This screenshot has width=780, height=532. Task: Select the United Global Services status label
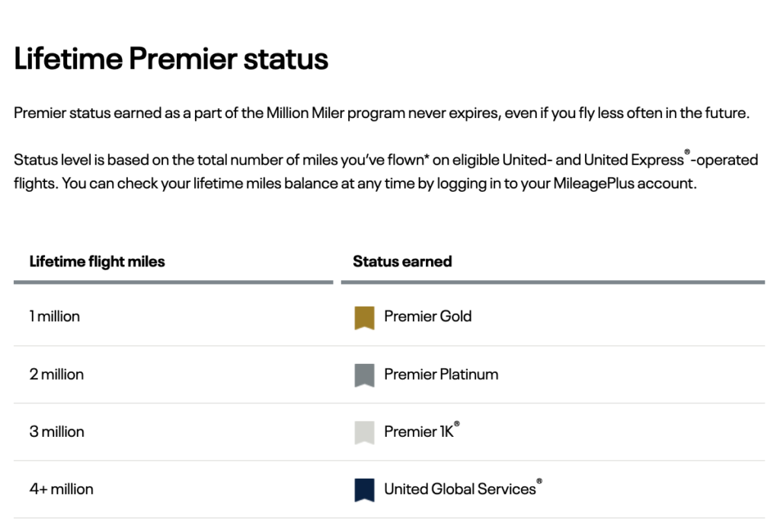(460, 489)
